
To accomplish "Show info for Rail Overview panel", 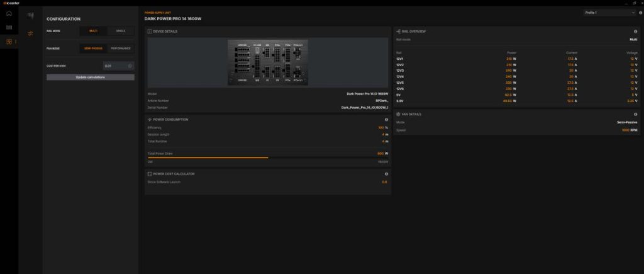I will (635, 31).
